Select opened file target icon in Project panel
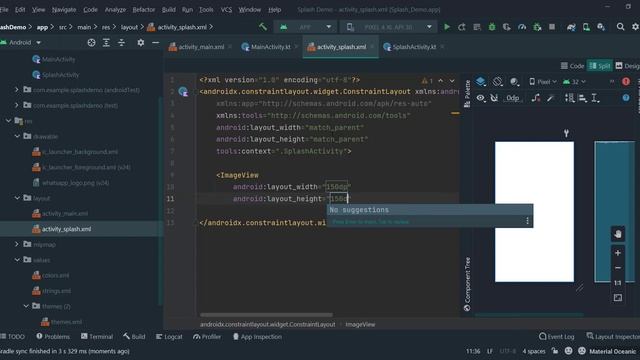Viewport: 640px width, 360px height. point(91,42)
